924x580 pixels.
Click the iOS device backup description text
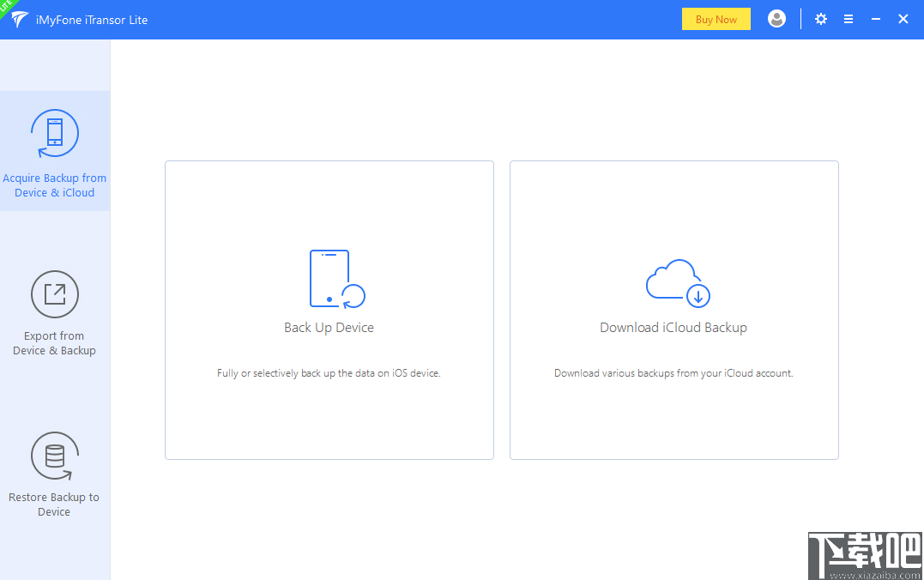coord(329,372)
